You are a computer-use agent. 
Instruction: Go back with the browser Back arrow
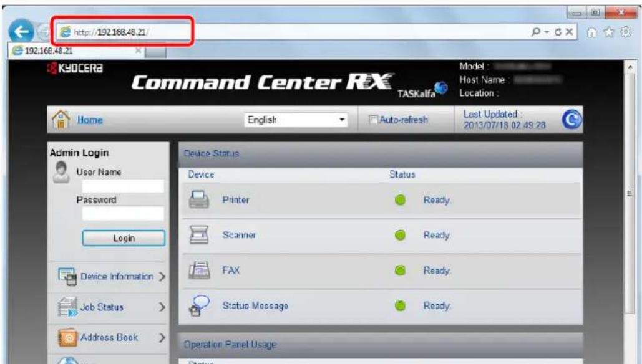(x=21, y=32)
